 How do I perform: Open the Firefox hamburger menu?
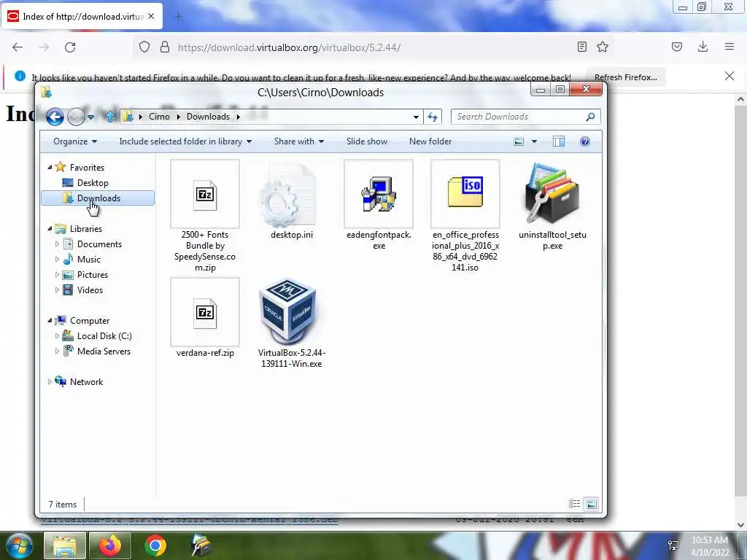[729, 47]
